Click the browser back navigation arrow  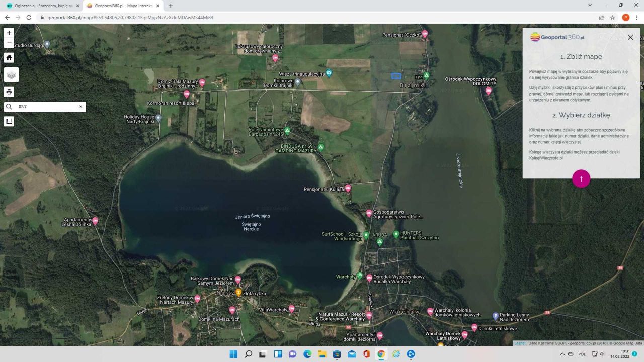[x=7, y=17]
